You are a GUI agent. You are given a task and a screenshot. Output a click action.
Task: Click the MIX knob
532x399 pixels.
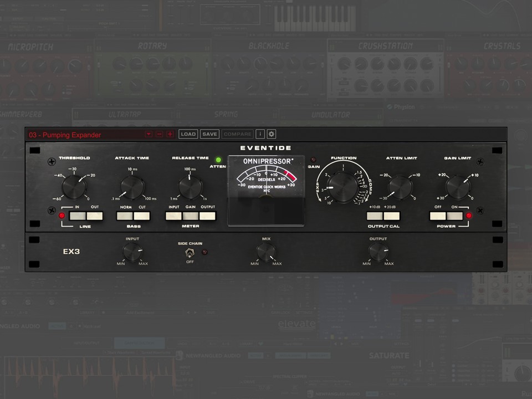(266, 252)
